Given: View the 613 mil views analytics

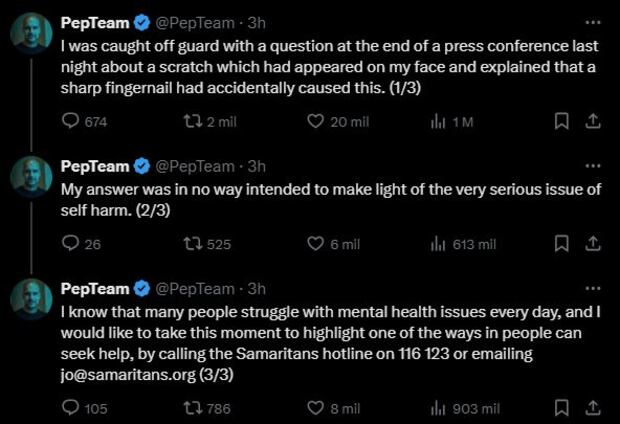Looking at the screenshot, I should (x=437, y=243).
